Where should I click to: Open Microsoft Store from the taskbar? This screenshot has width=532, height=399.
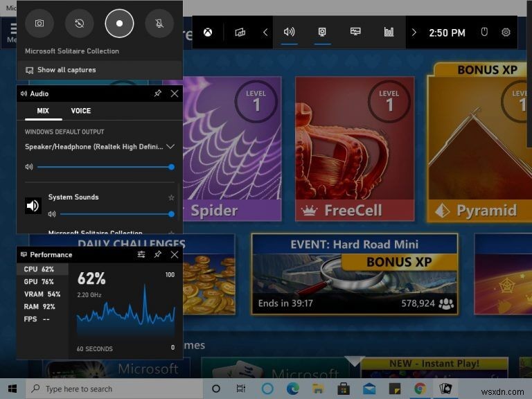[x=344, y=389]
